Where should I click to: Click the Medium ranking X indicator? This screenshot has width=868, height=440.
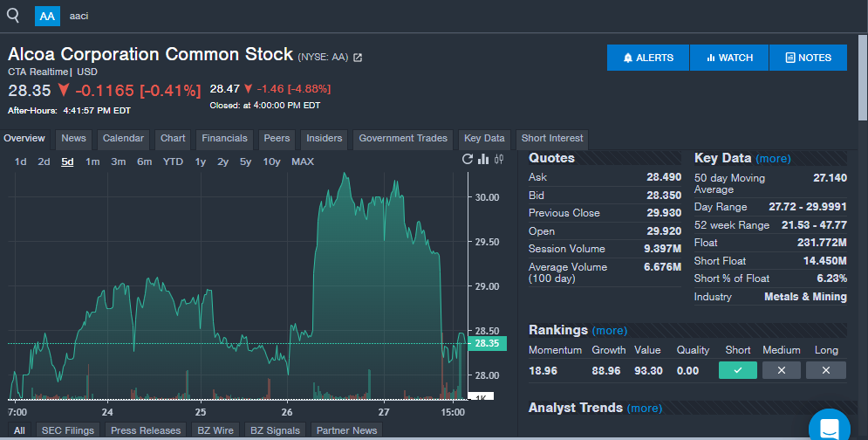pos(781,370)
